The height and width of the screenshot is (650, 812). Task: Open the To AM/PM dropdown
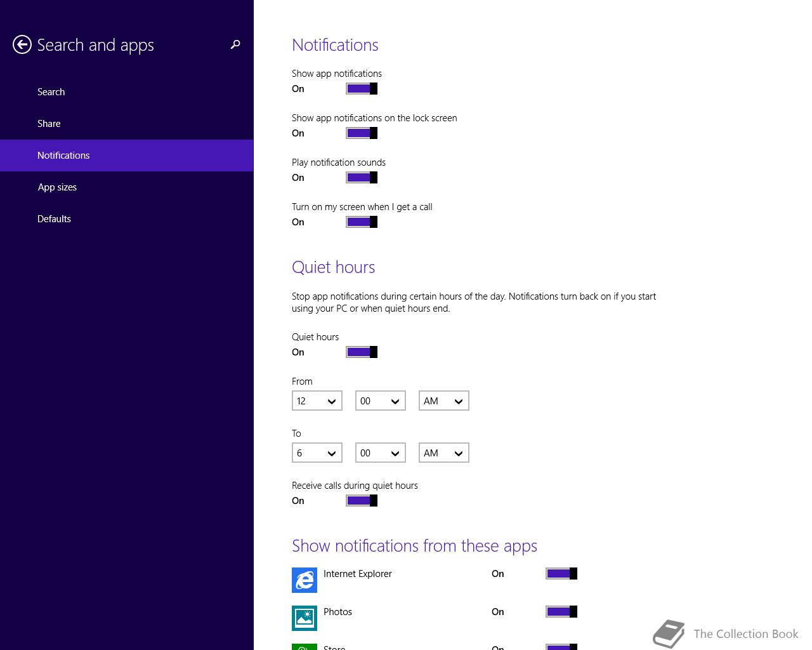pos(444,453)
